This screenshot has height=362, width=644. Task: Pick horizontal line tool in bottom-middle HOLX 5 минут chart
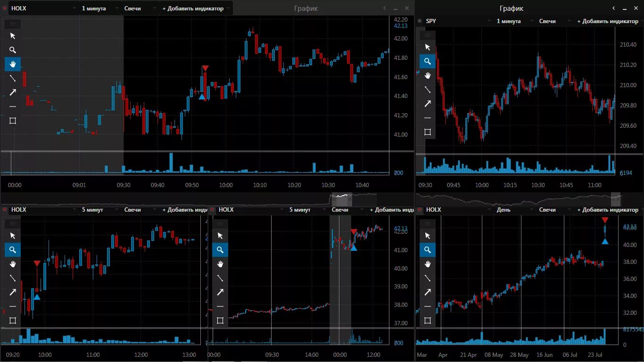click(220, 306)
